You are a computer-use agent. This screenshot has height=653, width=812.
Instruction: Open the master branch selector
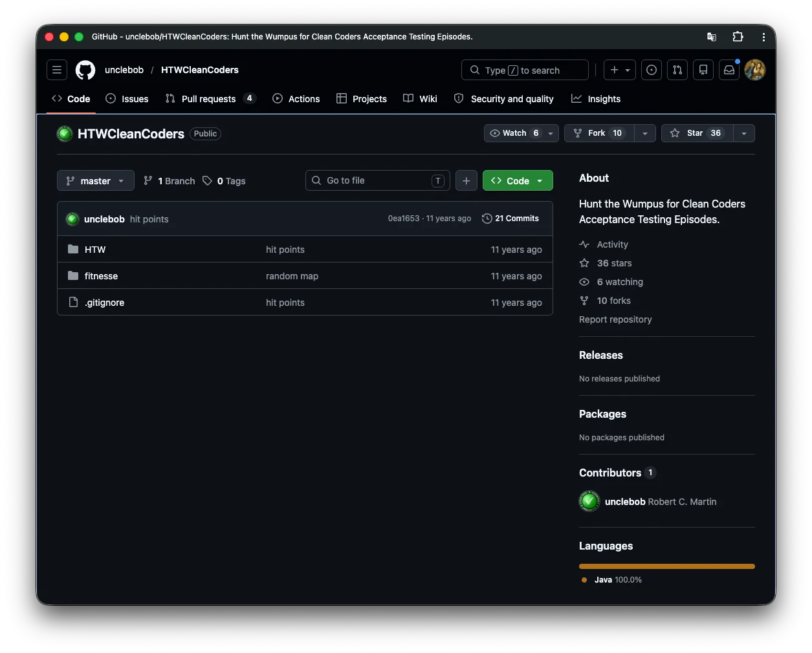[x=96, y=180]
